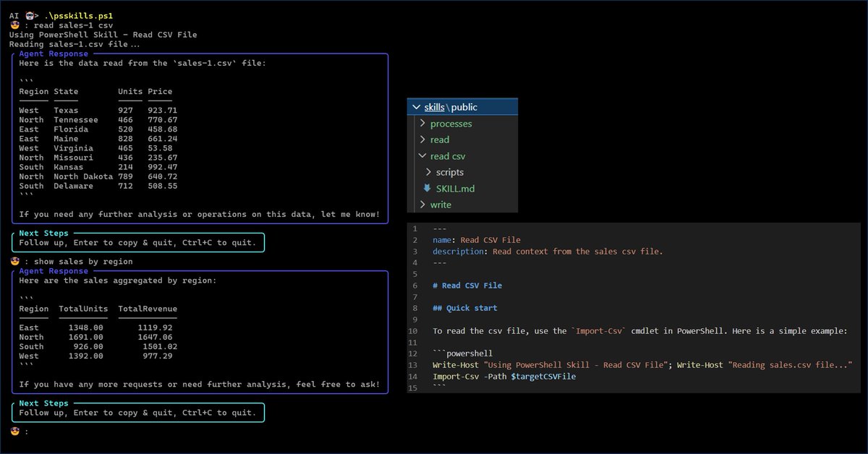The width and height of the screenshot is (868, 454).
Task: Click the skills breadcrumb link in explorer header
Action: tap(435, 107)
